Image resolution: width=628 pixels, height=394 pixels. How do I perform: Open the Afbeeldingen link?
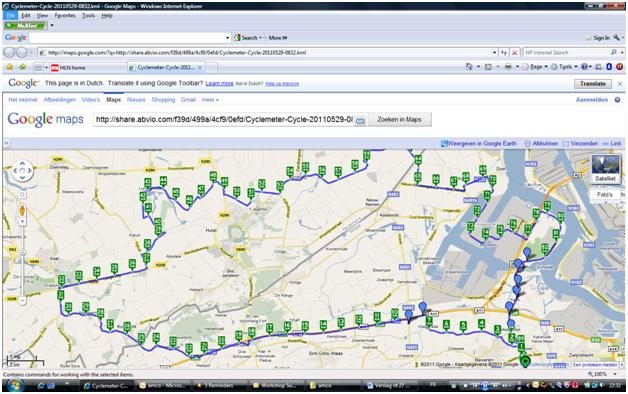[59, 100]
